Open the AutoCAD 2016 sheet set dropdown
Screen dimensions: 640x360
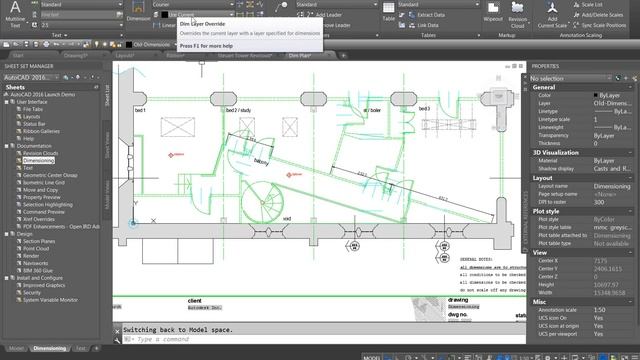tap(32, 77)
